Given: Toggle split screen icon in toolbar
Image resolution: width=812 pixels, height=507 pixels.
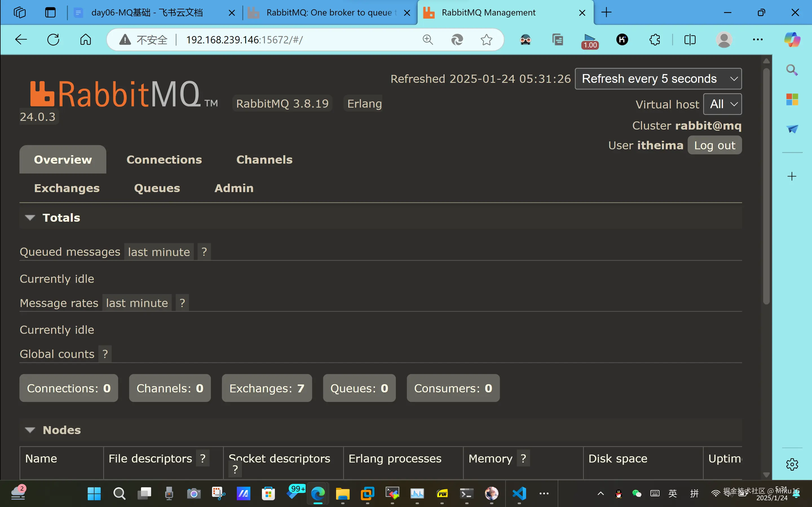Looking at the screenshot, I should pyautogui.click(x=690, y=40).
